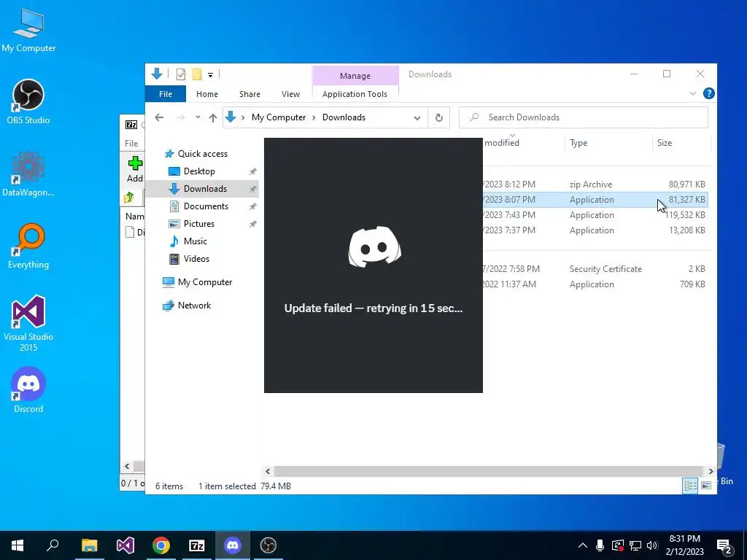
Task: Open the My Computer desktop icon
Action: click(x=28, y=30)
